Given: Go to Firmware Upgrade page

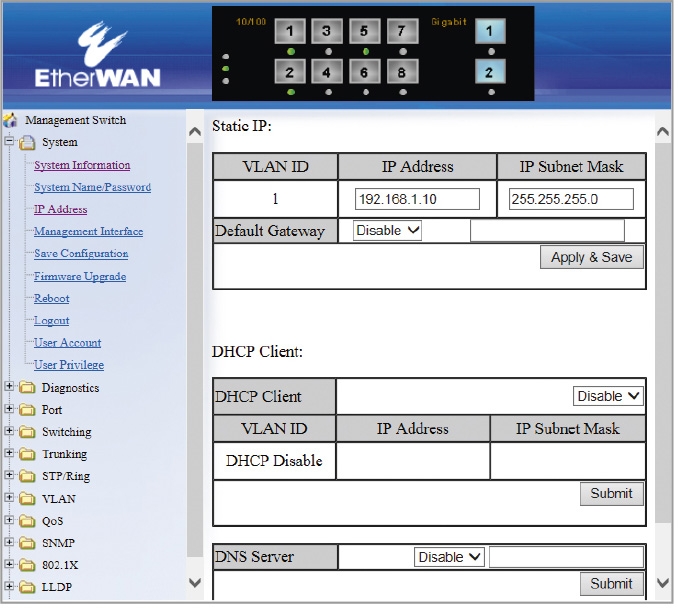Looking at the screenshot, I should point(80,276).
